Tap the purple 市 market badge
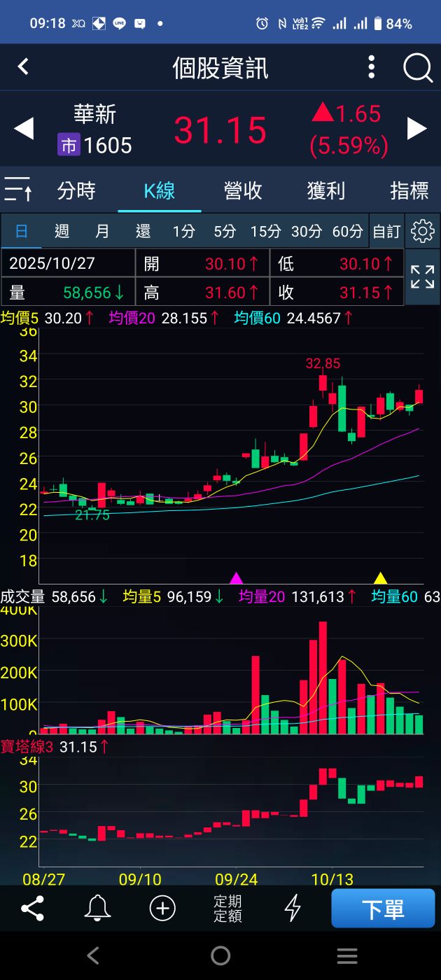 69,146
